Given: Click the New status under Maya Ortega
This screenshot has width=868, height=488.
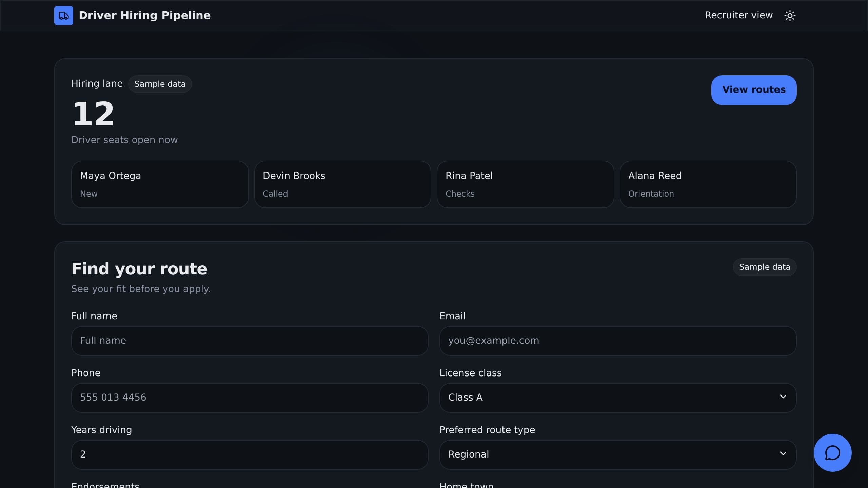Looking at the screenshot, I should [x=88, y=194].
